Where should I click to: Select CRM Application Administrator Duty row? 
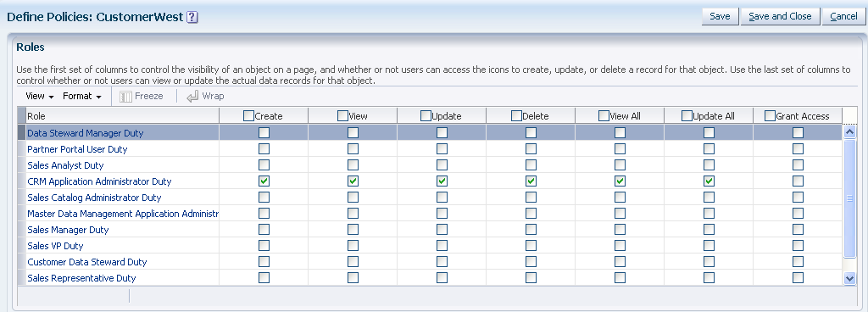pos(430,181)
